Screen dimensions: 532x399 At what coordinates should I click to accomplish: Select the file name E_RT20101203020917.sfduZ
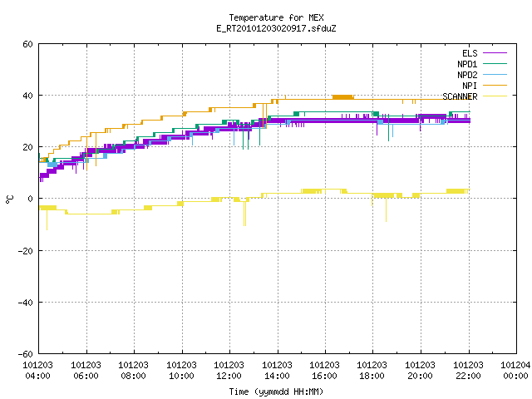276,28
